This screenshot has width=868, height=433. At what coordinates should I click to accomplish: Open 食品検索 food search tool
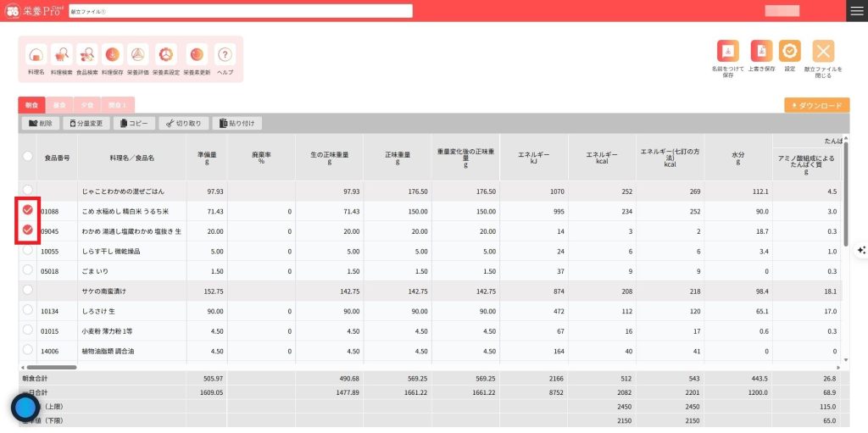(86, 56)
